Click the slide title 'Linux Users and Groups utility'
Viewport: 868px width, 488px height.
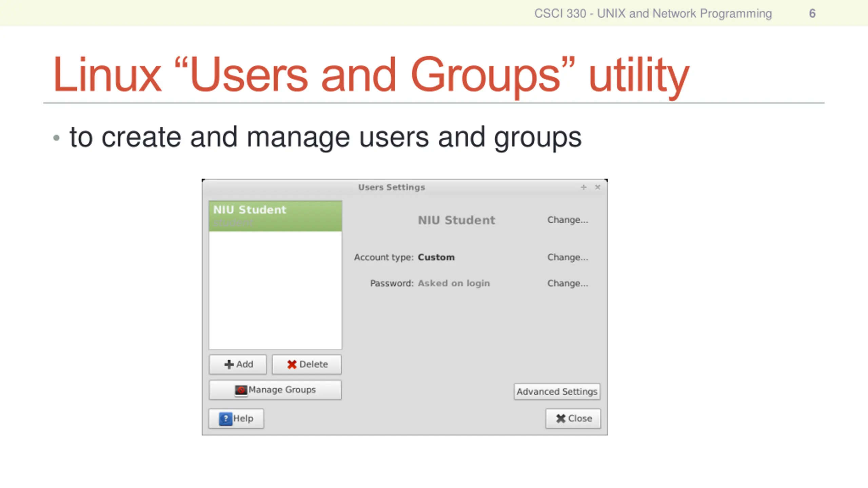click(x=371, y=75)
